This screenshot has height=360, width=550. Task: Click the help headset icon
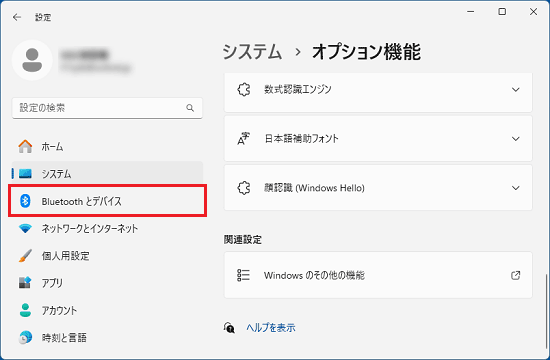tap(229, 328)
